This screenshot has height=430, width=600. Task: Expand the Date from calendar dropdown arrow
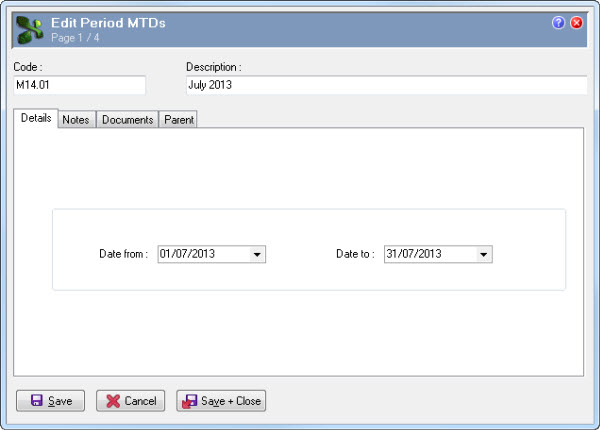click(257, 254)
